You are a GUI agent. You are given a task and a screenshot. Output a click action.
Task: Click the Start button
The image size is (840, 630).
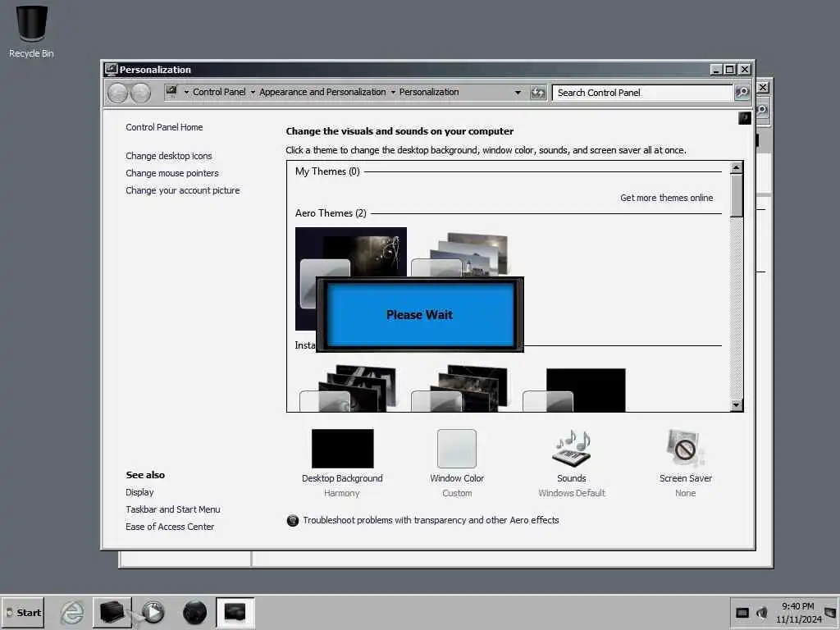point(24,612)
